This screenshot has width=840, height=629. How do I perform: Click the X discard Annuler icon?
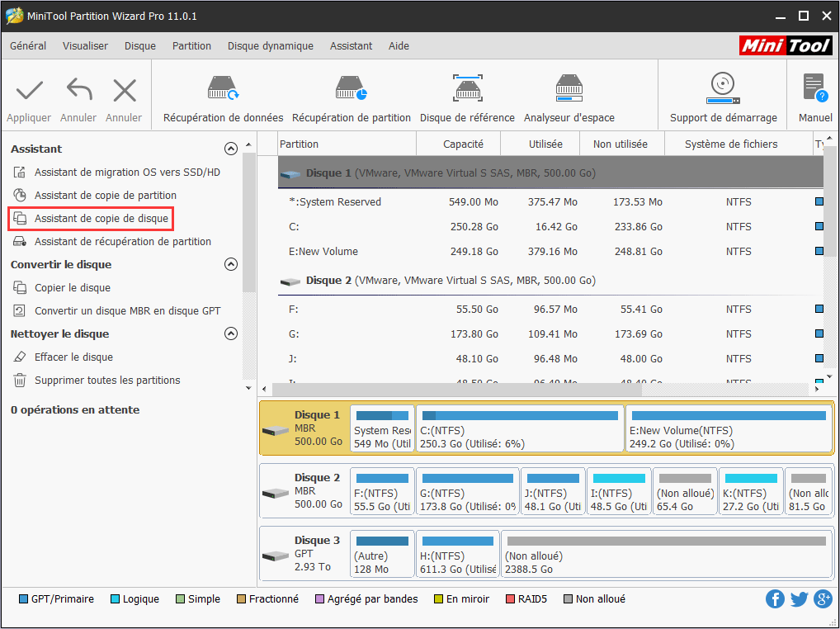[x=125, y=91]
